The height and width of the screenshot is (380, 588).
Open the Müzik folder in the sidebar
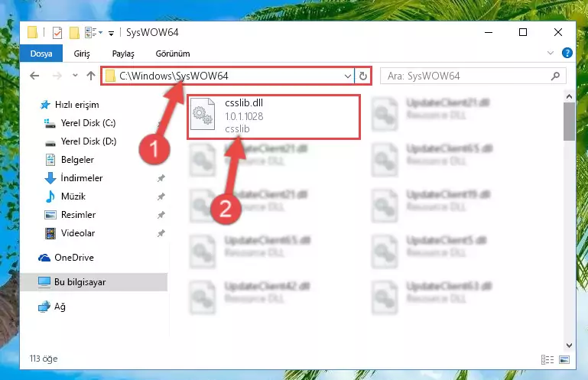(x=73, y=196)
